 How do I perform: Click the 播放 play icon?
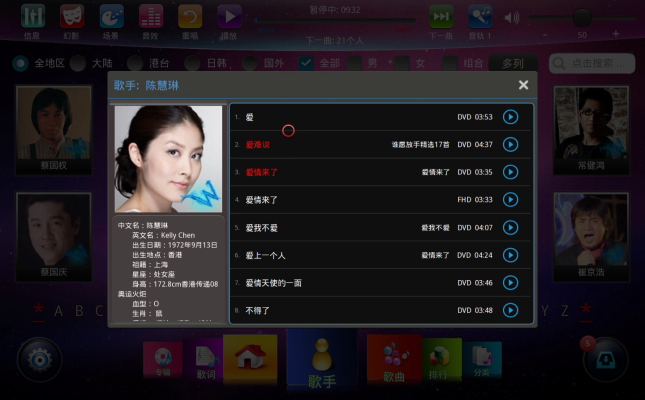(x=230, y=16)
